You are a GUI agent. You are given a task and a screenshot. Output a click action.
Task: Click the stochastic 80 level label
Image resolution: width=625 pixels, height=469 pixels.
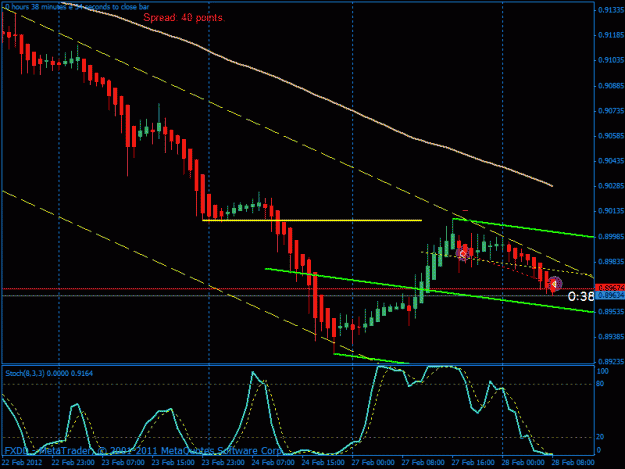[x=600, y=384]
